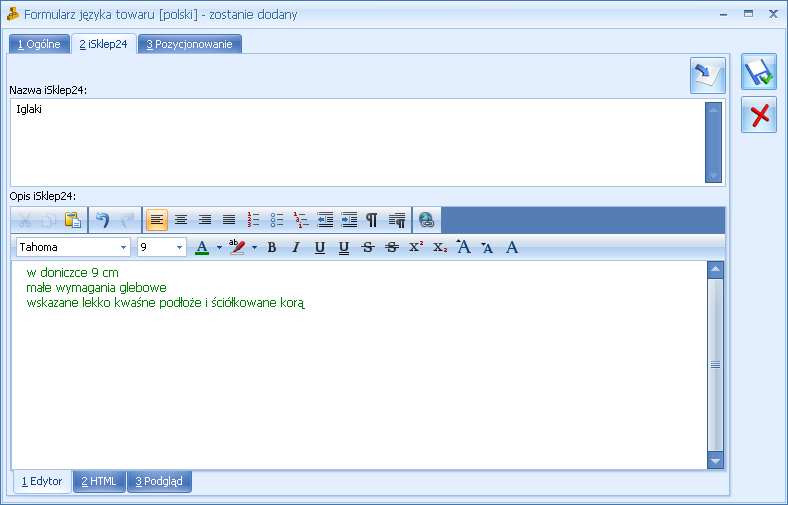This screenshot has height=505, width=788.
Task: Apply superscript formatting
Action: coord(416,247)
